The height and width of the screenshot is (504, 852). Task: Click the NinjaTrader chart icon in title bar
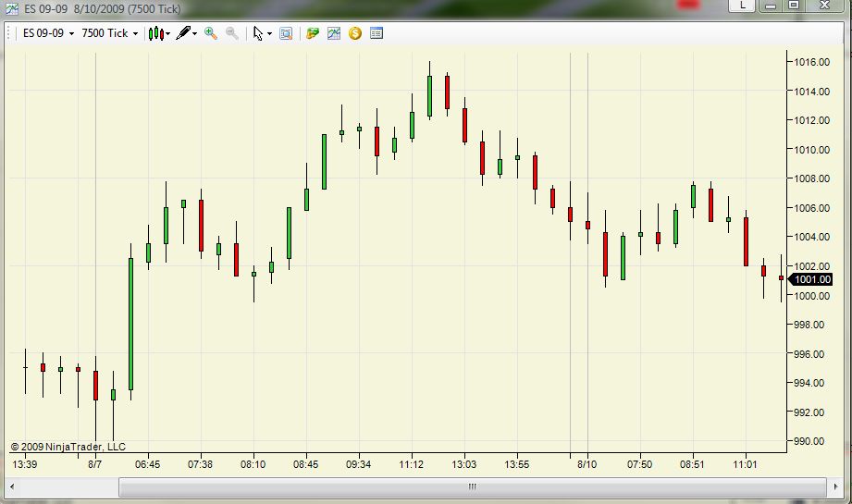coord(11,8)
